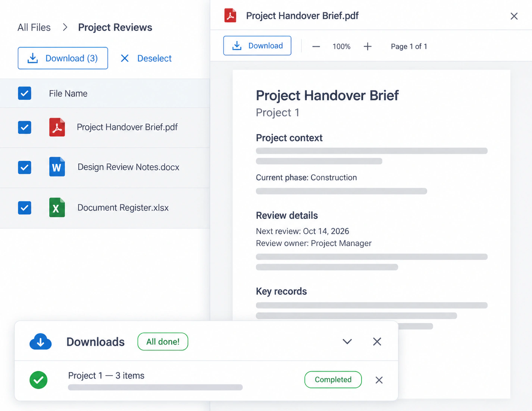Close the Downloads panel
Screen dimensions: 532x411
point(377,341)
